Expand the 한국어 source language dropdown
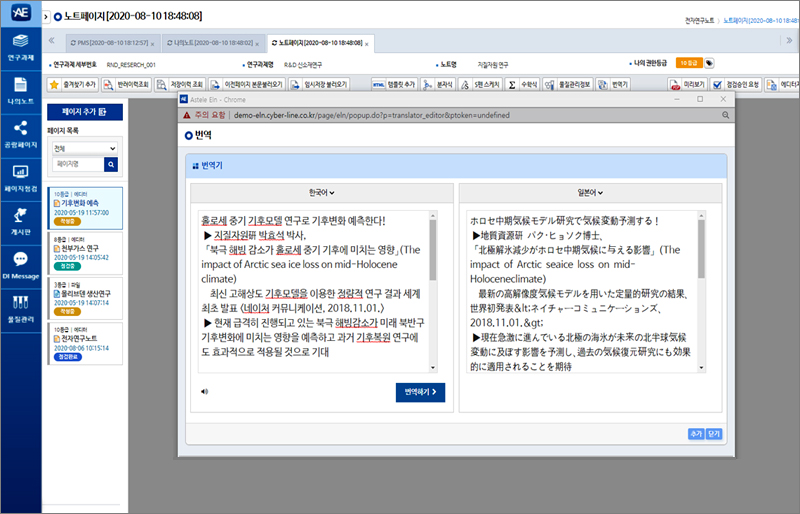 click(320, 193)
